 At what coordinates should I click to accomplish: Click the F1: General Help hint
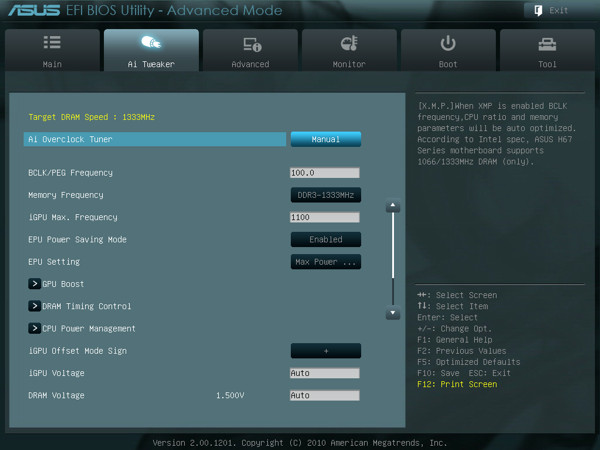(455, 340)
